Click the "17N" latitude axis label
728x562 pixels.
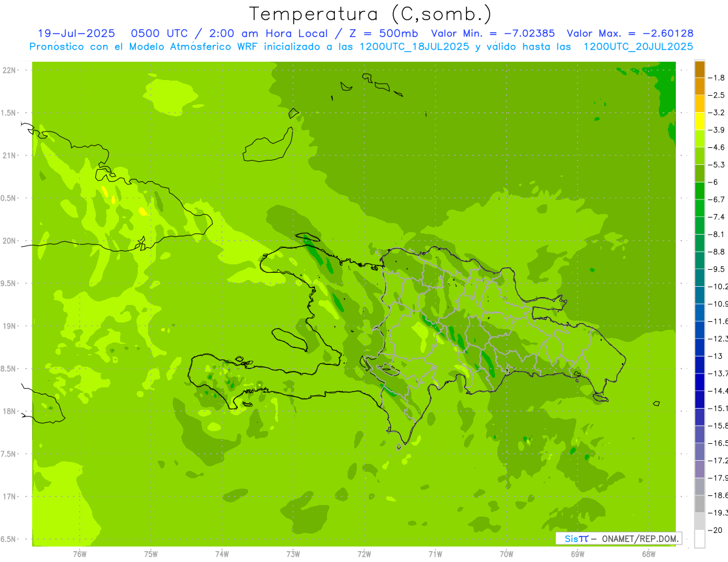[x=10, y=497]
